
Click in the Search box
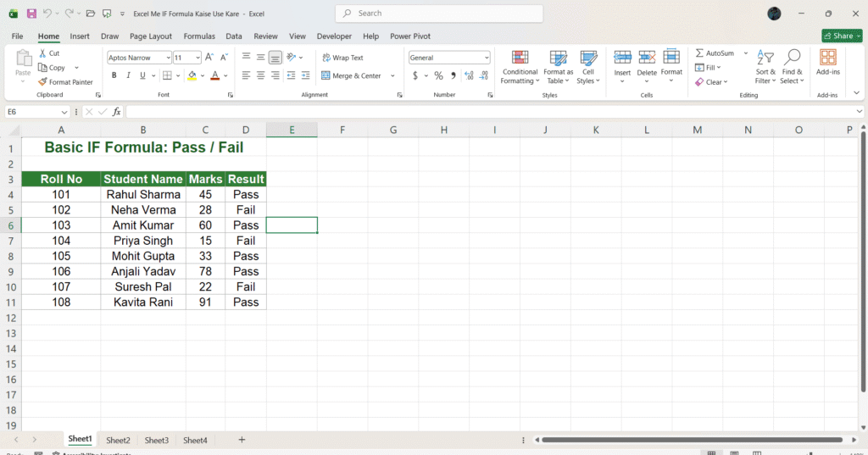pos(439,14)
